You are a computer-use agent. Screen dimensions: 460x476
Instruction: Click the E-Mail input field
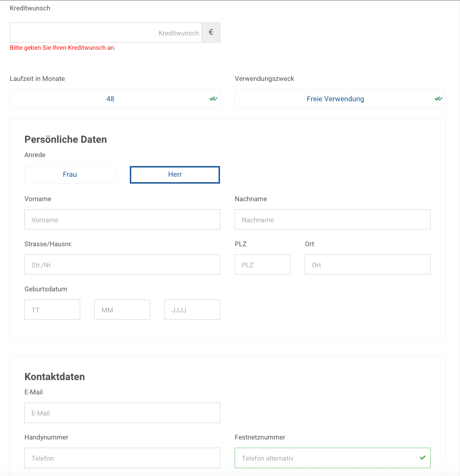pos(122,413)
